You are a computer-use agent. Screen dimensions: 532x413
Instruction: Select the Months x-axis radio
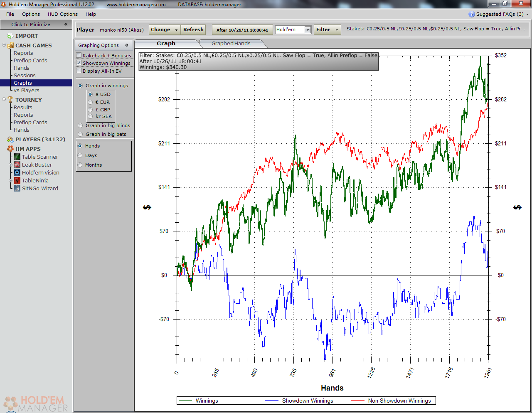click(x=80, y=165)
